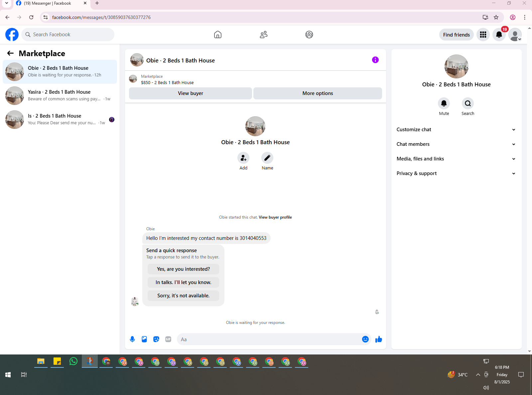Open the Windows notification center
Image resolution: width=532 pixels, height=395 pixels.
521,375
